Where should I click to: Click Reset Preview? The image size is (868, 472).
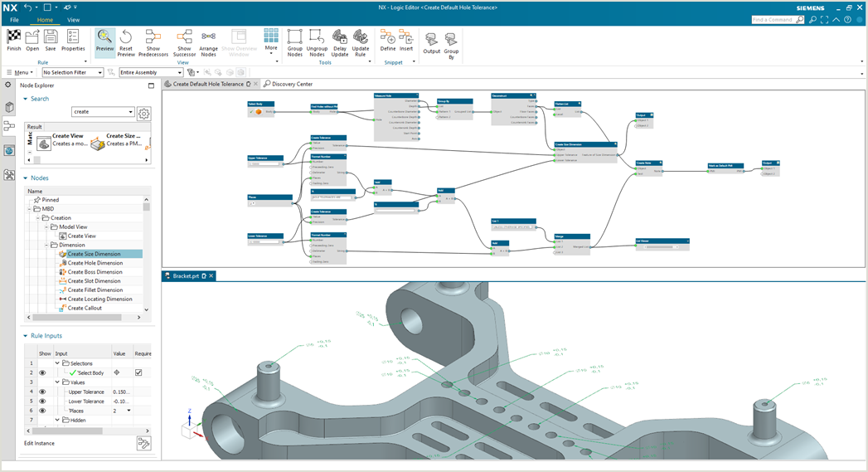pos(126,42)
